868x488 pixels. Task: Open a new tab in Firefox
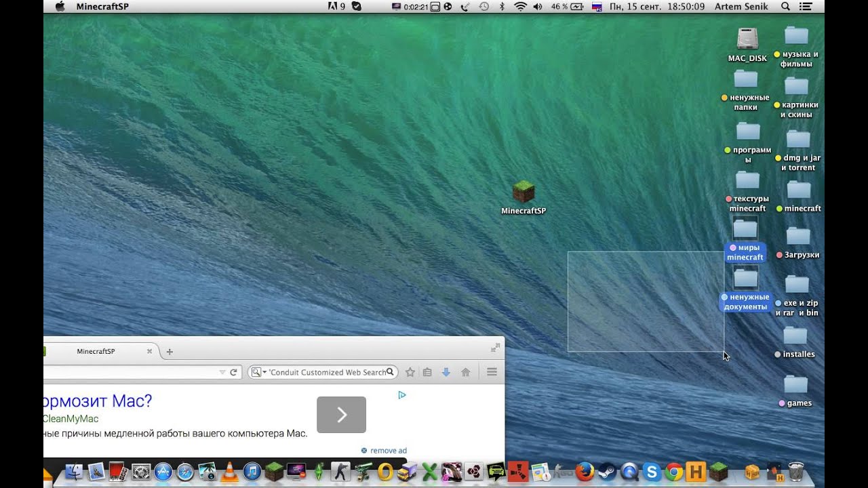click(x=170, y=351)
